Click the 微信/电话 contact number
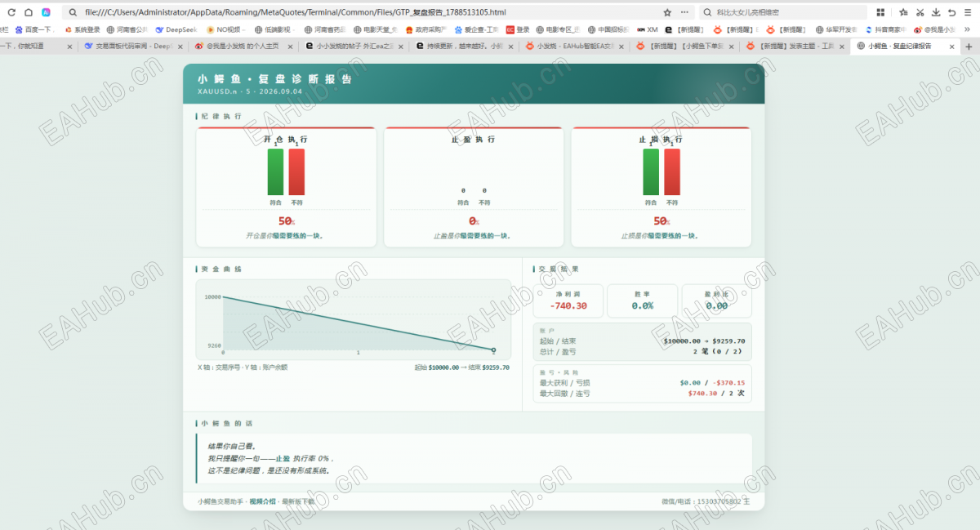 point(706,501)
